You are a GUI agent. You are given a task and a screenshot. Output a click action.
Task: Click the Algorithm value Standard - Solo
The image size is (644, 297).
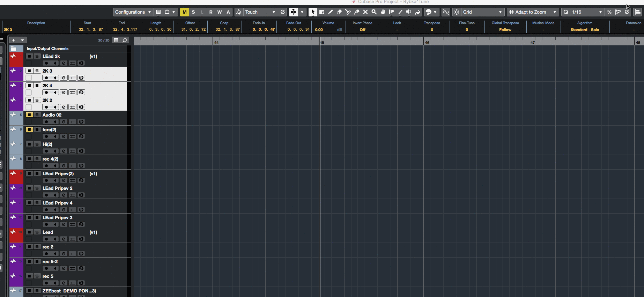(585, 30)
